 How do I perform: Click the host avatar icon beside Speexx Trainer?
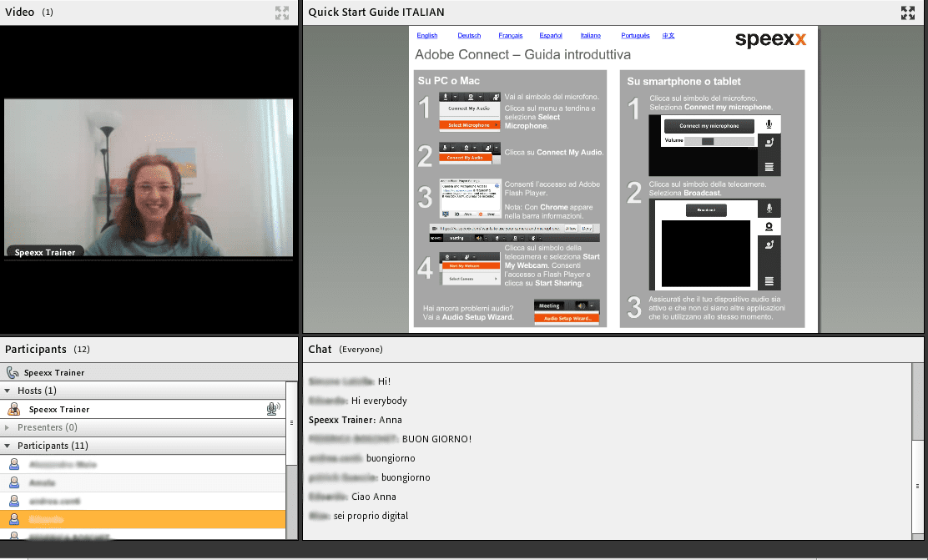pos(13,409)
